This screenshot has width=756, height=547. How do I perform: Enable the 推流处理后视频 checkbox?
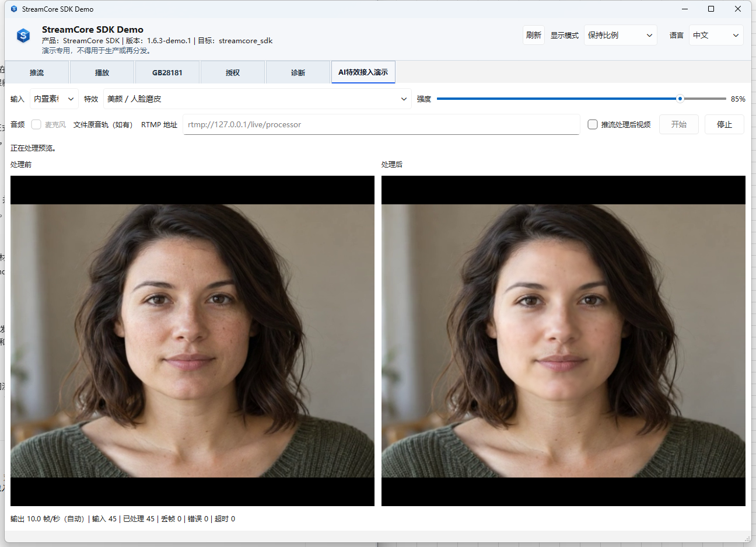(593, 124)
